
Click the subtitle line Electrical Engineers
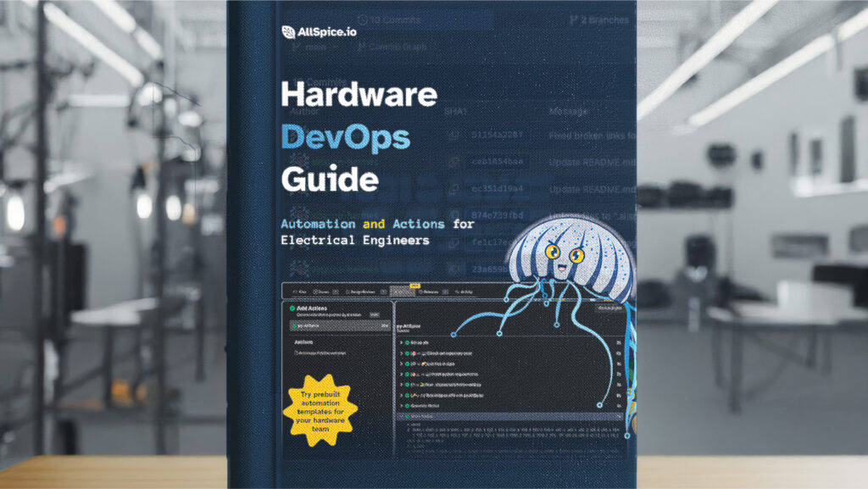[355, 240]
